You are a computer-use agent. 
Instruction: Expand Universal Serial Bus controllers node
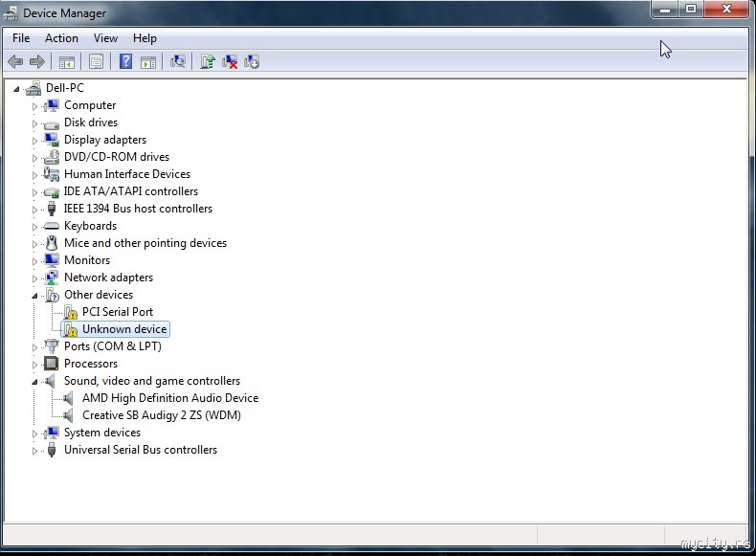pos(34,451)
